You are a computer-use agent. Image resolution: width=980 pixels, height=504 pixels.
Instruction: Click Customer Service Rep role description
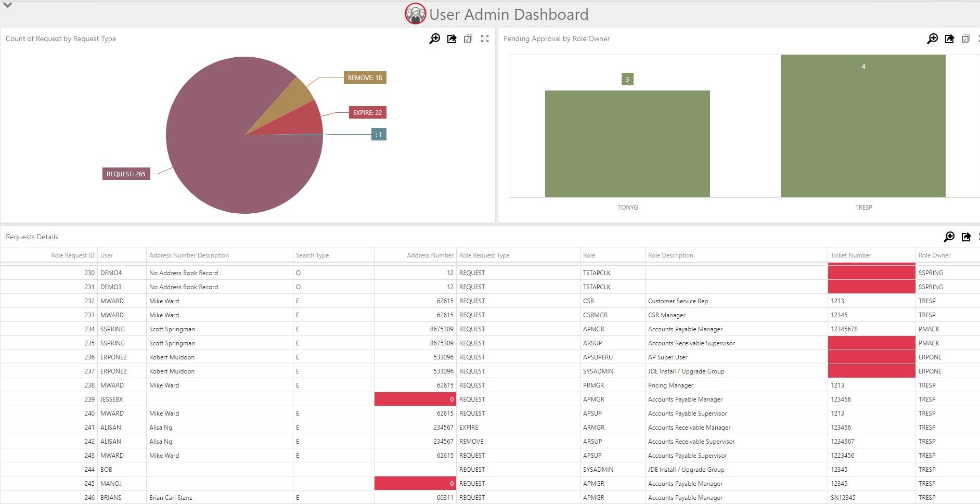coord(678,301)
